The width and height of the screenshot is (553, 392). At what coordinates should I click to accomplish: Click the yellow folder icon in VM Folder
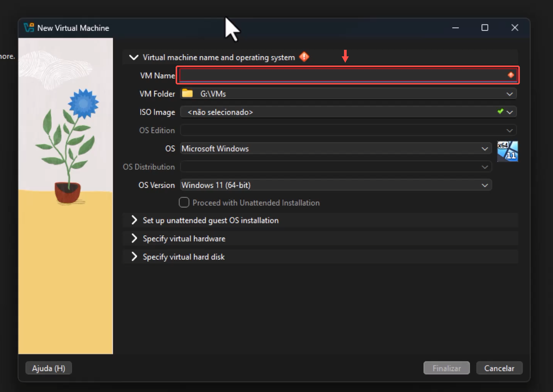pyautogui.click(x=187, y=93)
